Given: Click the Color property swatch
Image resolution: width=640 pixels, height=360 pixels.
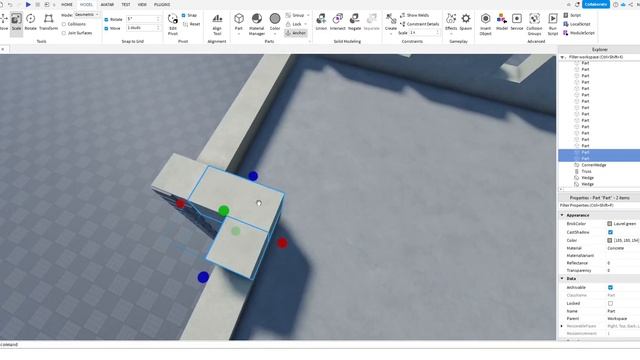Looking at the screenshot, I should (610, 240).
